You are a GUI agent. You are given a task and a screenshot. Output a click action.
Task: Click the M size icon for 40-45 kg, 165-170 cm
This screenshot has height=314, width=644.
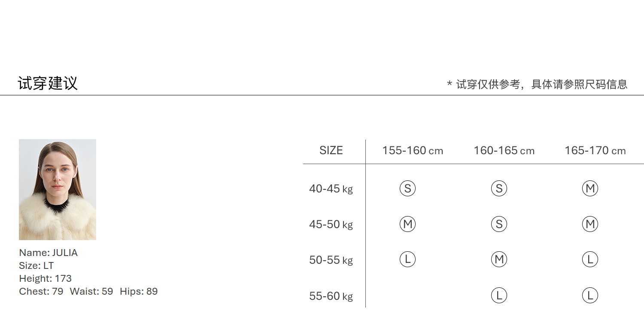click(590, 188)
